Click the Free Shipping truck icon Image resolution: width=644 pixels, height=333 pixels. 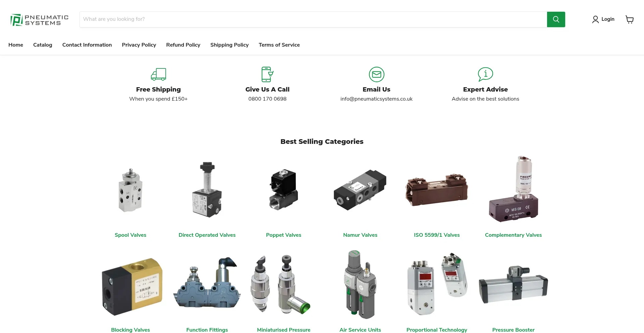click(x=158, y=74)
